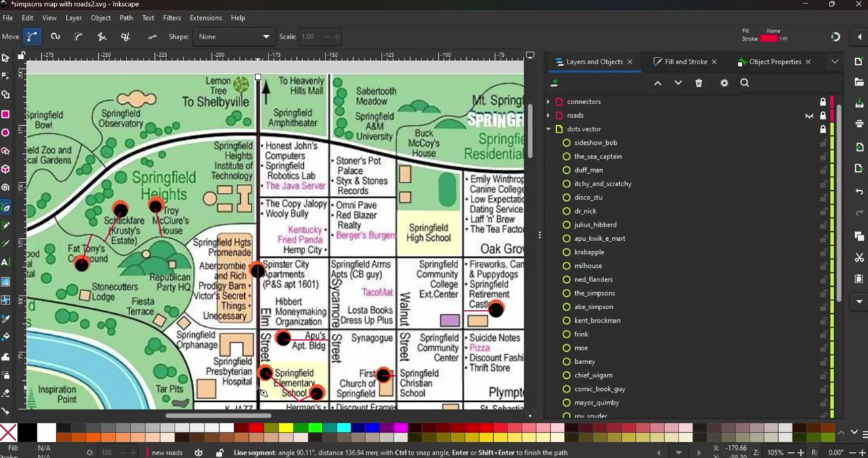Open the Filters menu

click(x=171, y=18)
